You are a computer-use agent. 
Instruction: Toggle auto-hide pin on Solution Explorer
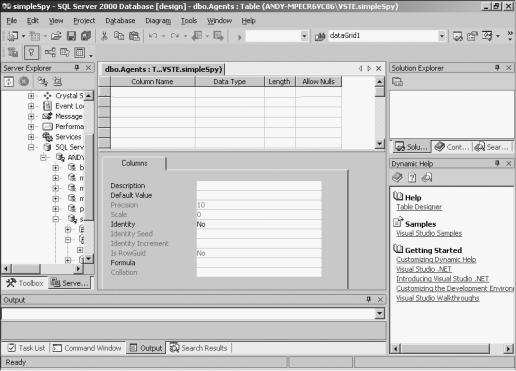[497, 68]
